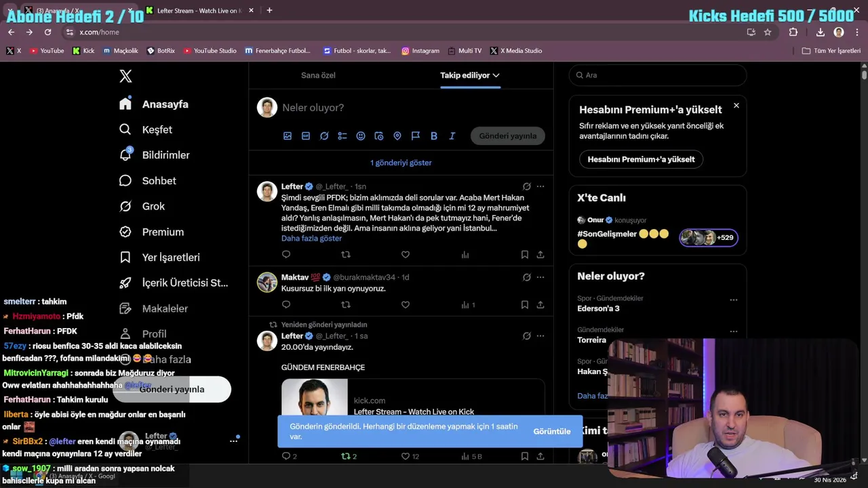Open İçerik Üreticisi Stüdyosu
Viewport: 868px width, 488px height.
tap(174, 283)
